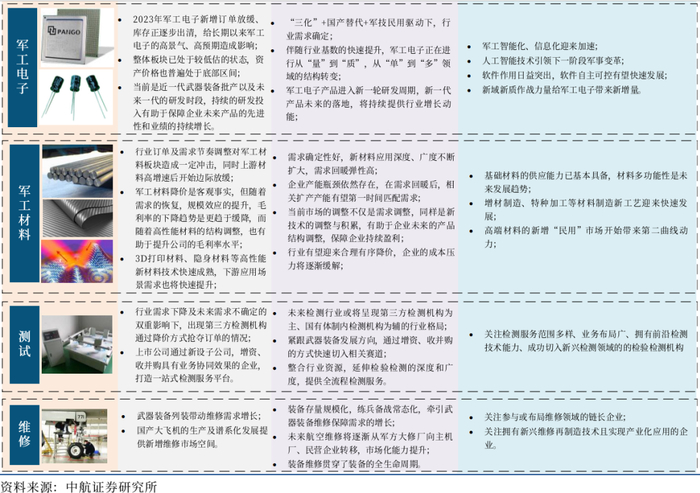Select bullet starting "当前市场的调整不仅是需求调整"

(371, 225)
